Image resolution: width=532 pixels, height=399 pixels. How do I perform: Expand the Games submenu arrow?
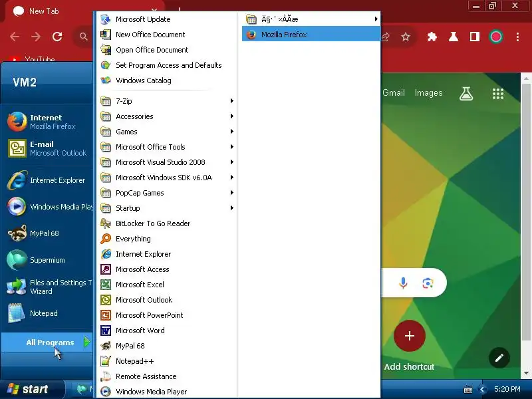(231, 131)
